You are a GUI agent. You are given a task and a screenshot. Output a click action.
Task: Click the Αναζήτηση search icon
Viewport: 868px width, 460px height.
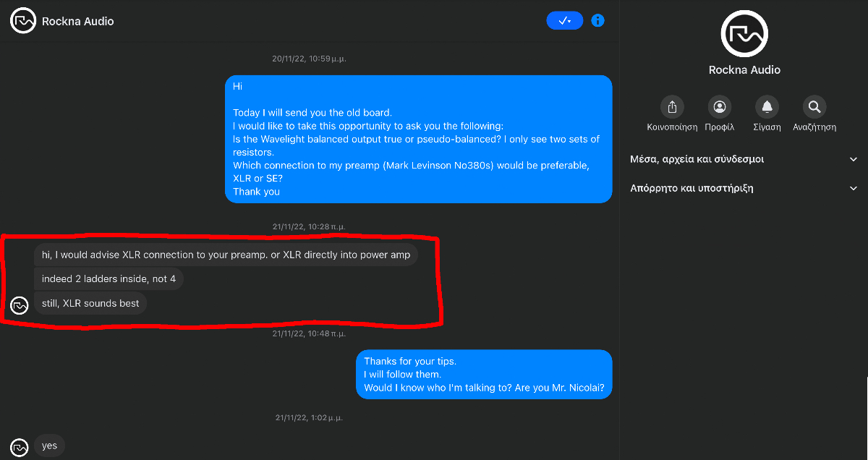point(814,107)
